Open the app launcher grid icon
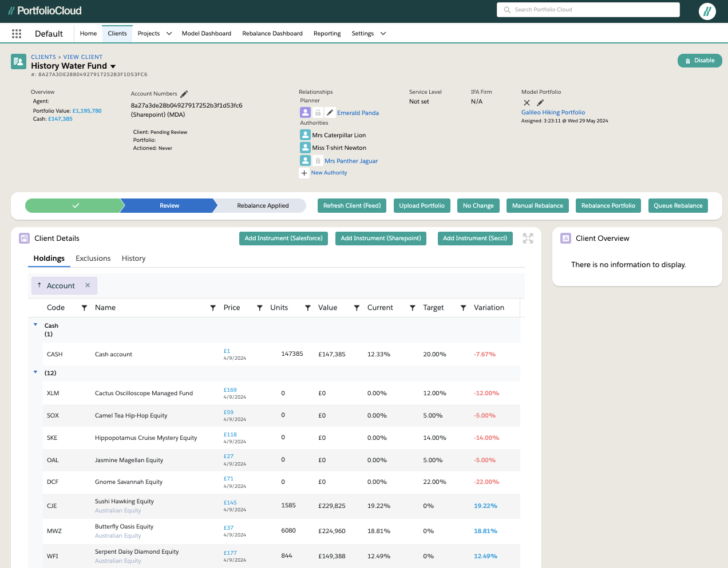 click(x=17, y=34)
